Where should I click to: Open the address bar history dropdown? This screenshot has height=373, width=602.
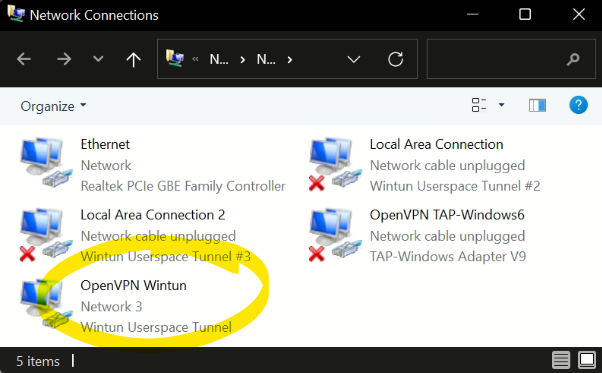(354, 59)
